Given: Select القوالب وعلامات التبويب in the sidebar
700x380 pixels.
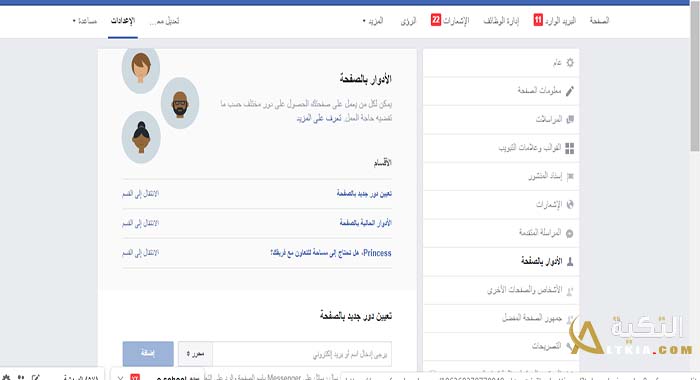Looking at the screenshot, I should click(x=501, y=148).
